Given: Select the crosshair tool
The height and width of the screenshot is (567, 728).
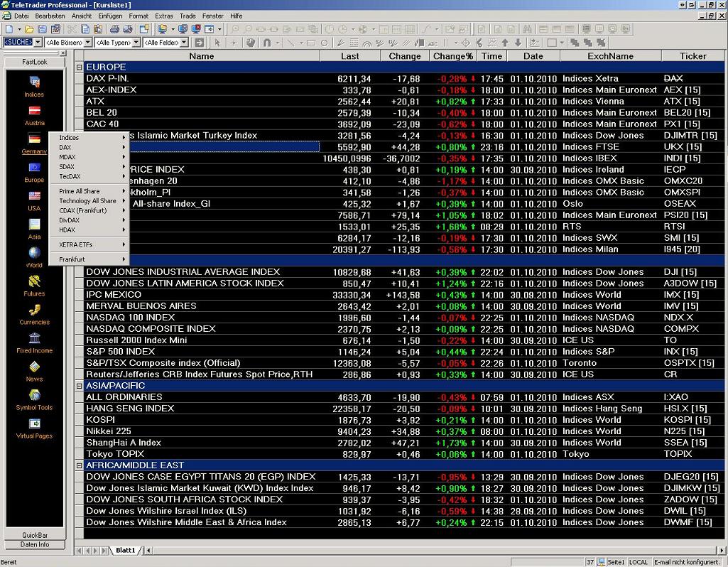Looking at the screenshot, I should click(x=234, y=43).
